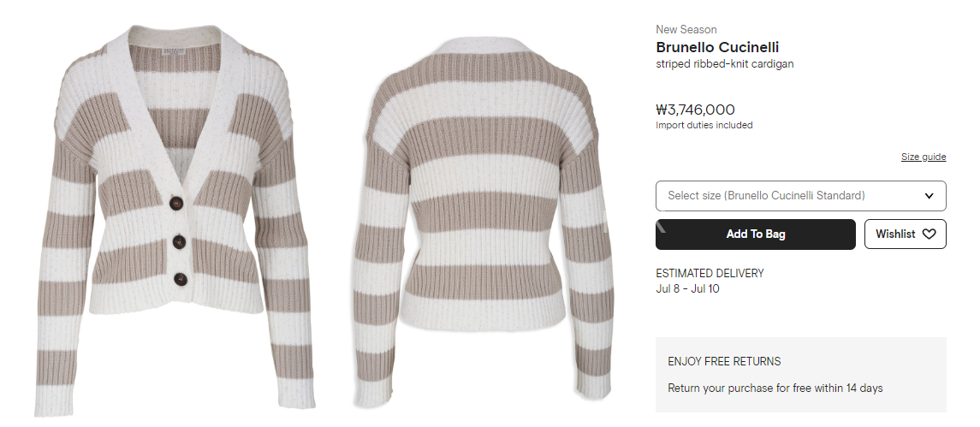The width and height of the screenshot is (980, 427).
Task: Click the striped ribbed-knit cardigan description
Action: pos(724,64)
